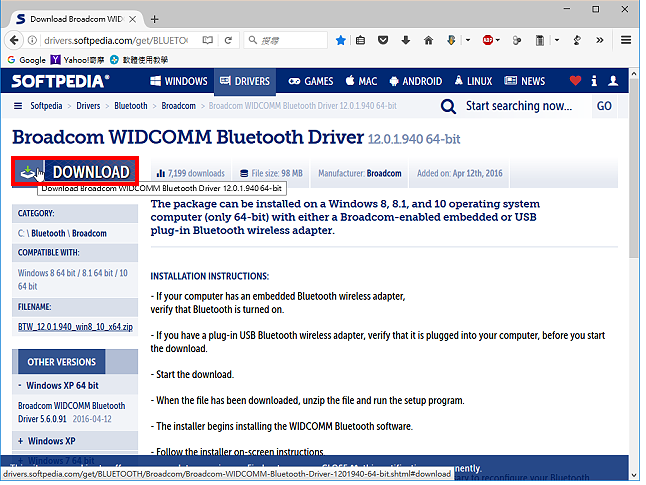Save page to Pocket icon
The height and width of the screenshot is (485, 646).
383,40
